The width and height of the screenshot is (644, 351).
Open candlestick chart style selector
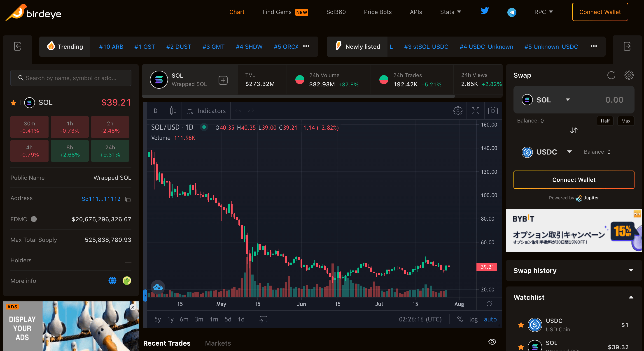point(173,111)
